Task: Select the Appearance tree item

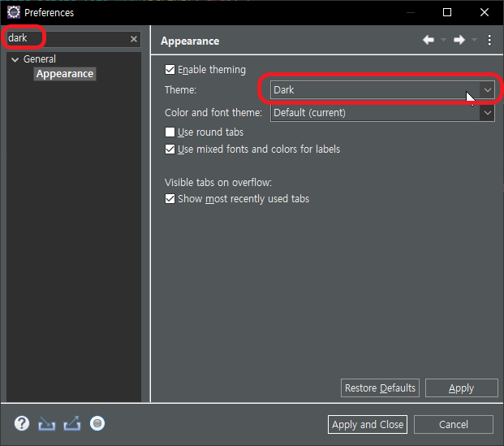Action: click(x=65, y=74)
